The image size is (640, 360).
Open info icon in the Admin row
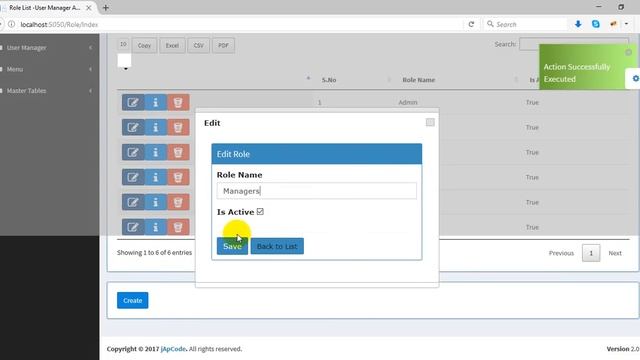click(x=156, y=102)
